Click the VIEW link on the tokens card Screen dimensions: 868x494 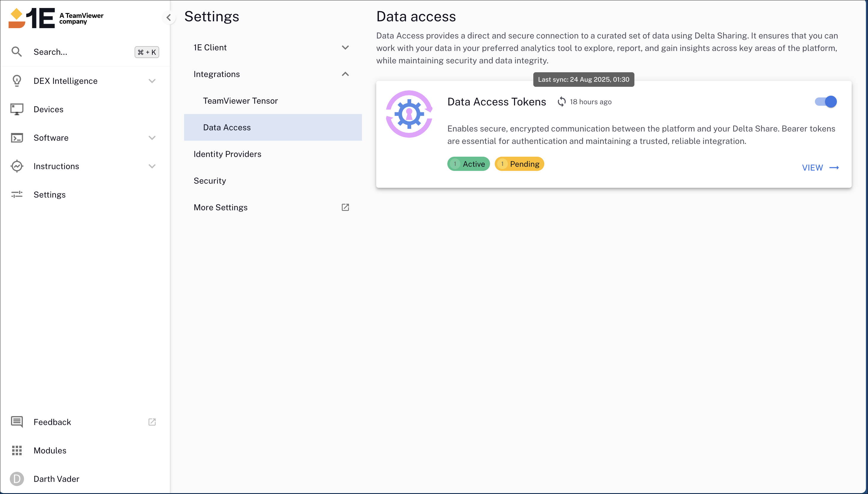(x=820, y=168)
